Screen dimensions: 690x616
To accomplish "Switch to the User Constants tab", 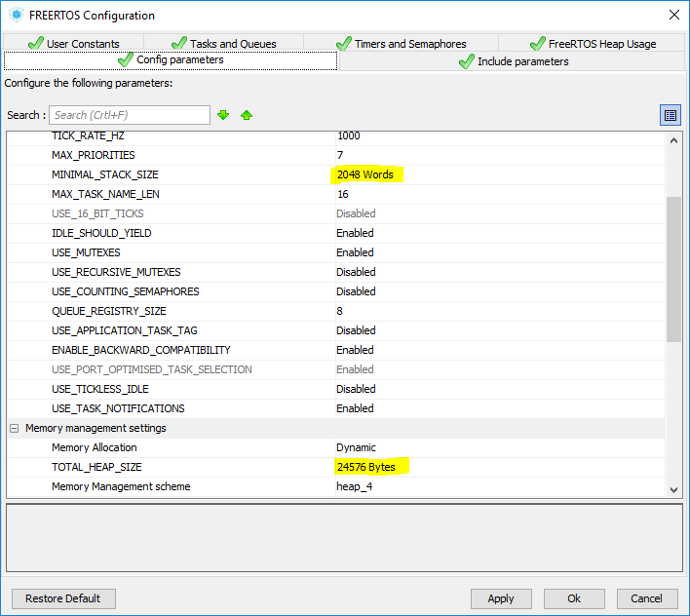I will (73, 44).
